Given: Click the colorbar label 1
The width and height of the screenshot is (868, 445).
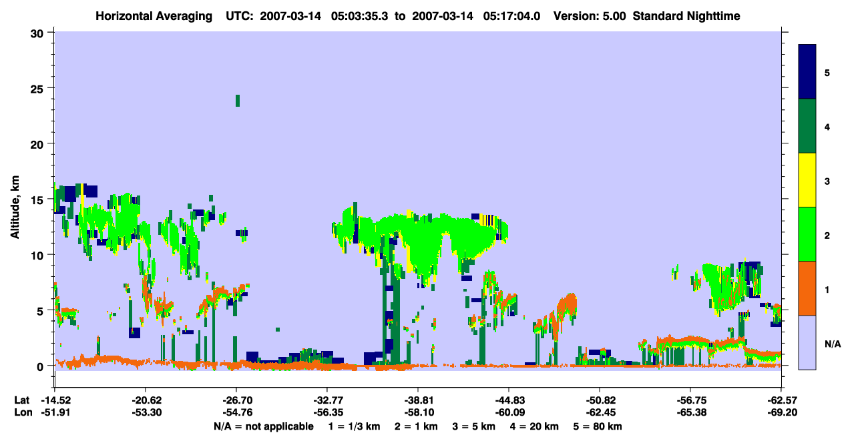Looking at the screenshot, I should (827, 290).
